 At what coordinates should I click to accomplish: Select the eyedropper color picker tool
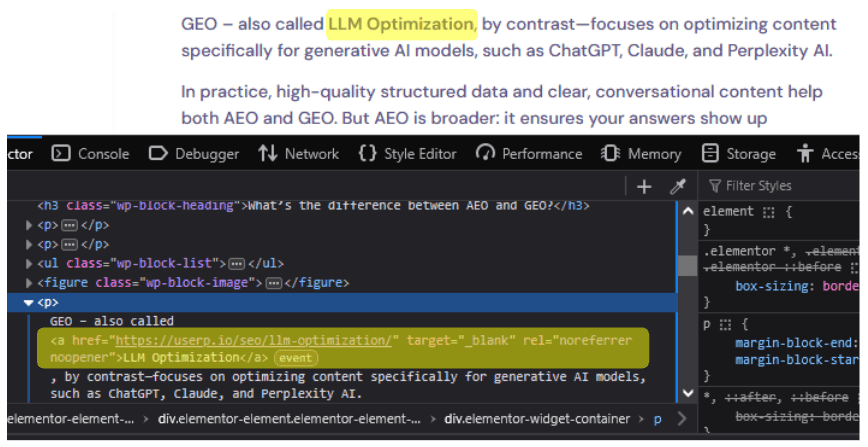point(677,186)
